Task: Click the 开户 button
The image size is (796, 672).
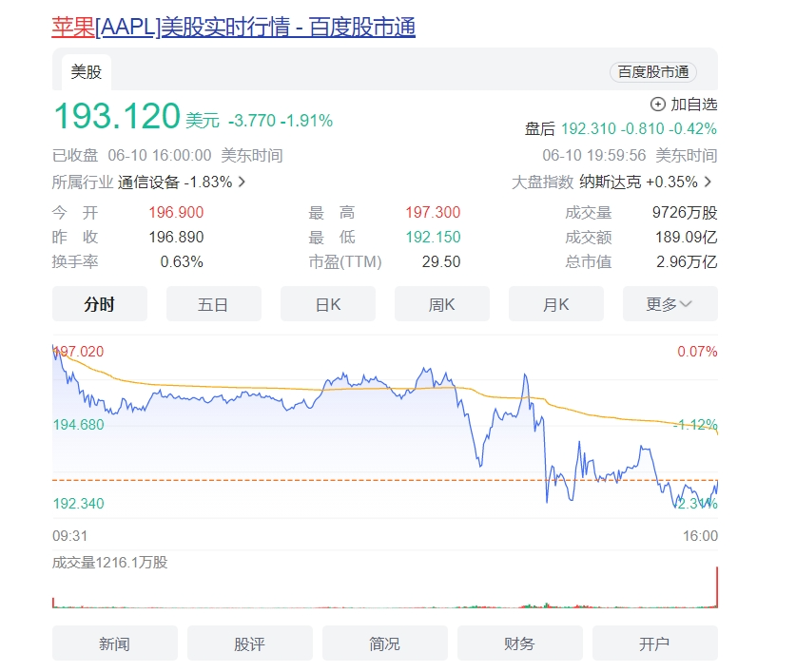Action: coord(655,643)
